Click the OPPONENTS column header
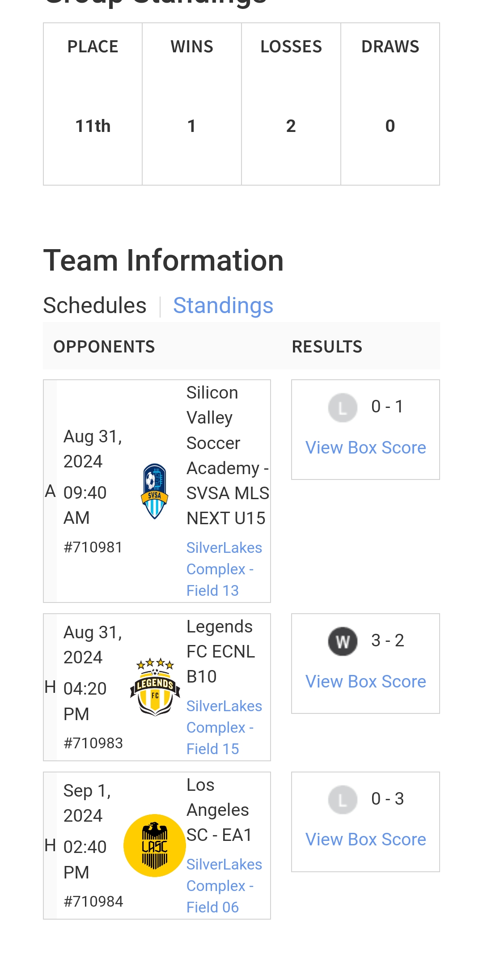The image size is (483, 980). (104, 347)
